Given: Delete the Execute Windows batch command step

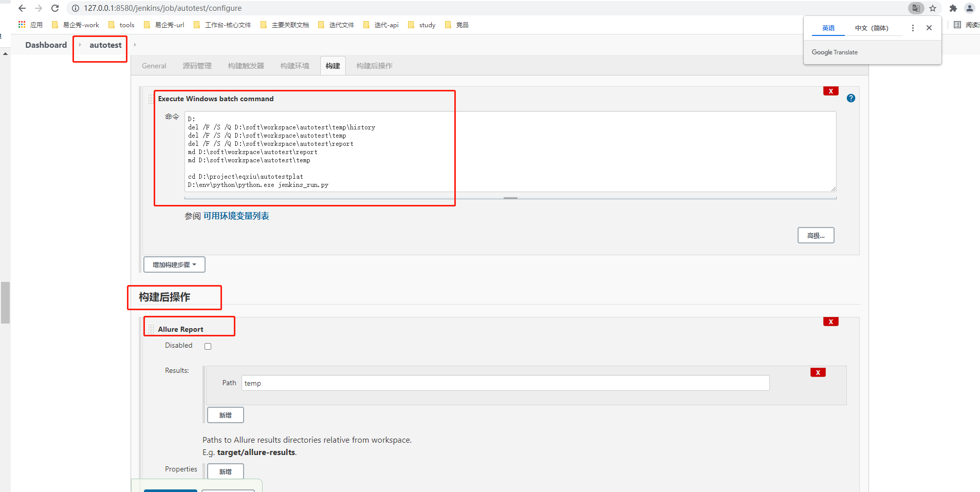Looking at the screenshot, I should click(830, 91).
